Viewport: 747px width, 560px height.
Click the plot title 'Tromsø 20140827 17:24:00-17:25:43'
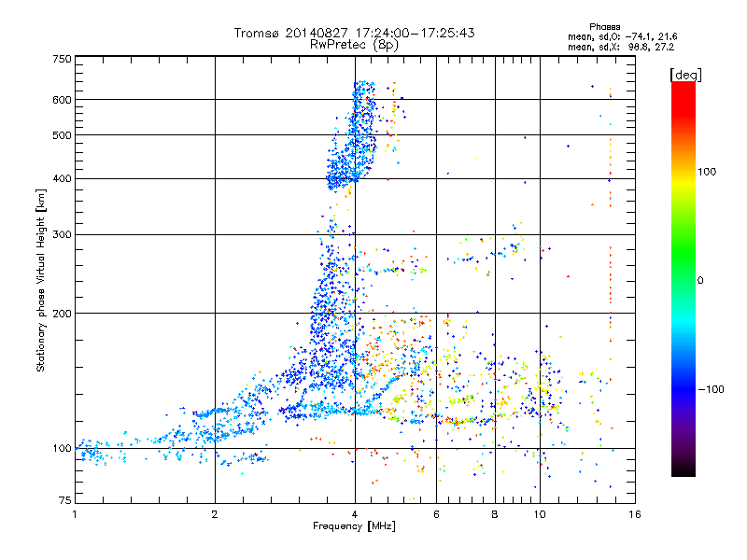tap(354, 33)
